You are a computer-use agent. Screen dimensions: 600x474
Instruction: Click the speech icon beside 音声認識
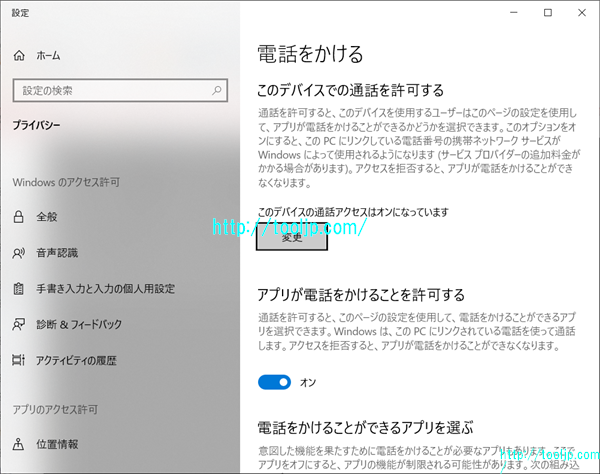point(18,253)
